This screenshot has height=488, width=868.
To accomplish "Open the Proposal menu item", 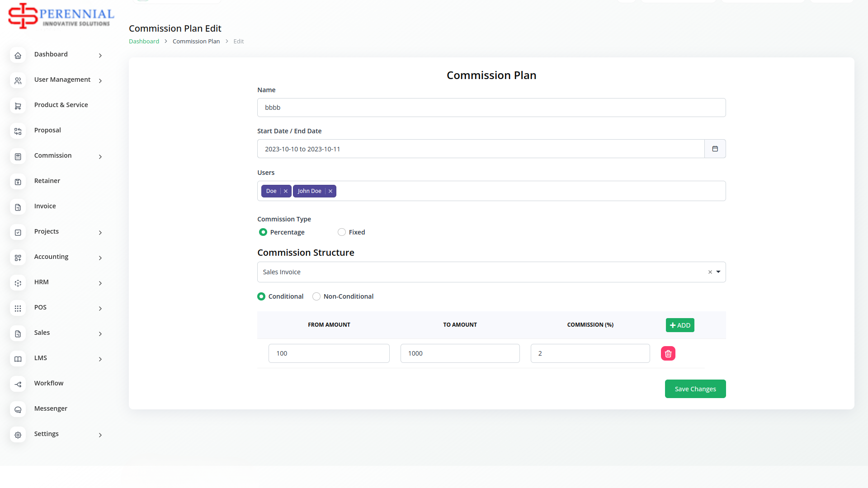I will point(47,130).
